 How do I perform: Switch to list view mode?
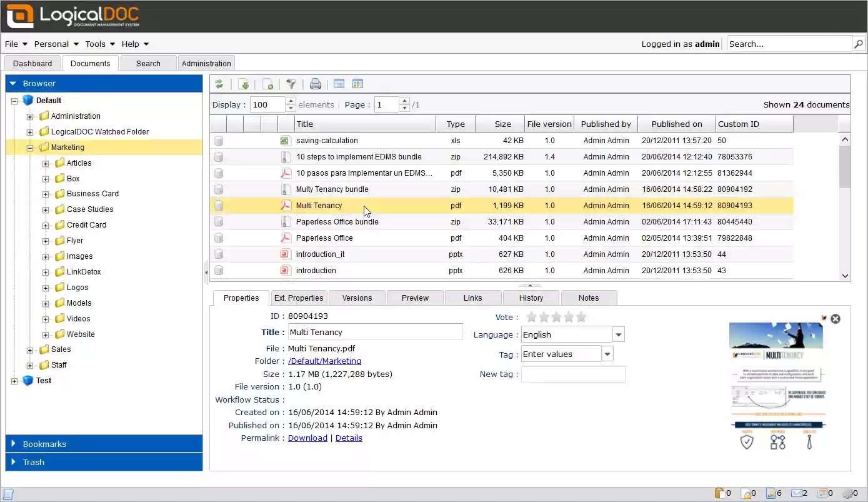point(338,84)
